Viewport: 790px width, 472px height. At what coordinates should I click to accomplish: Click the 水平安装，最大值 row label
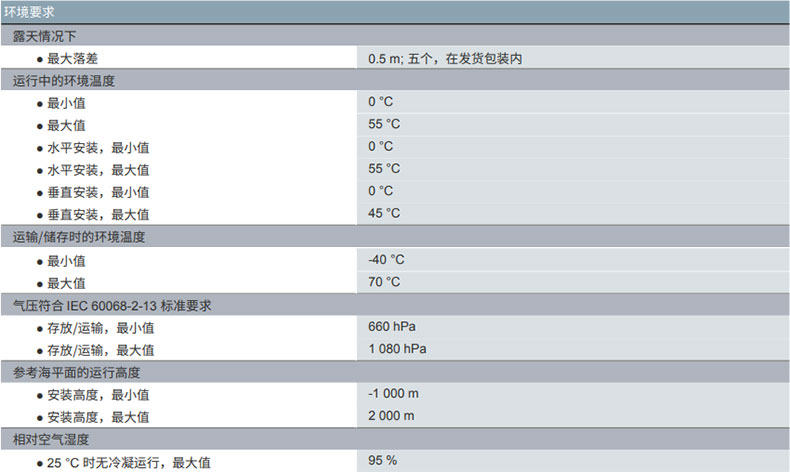(x=98, y=170)
